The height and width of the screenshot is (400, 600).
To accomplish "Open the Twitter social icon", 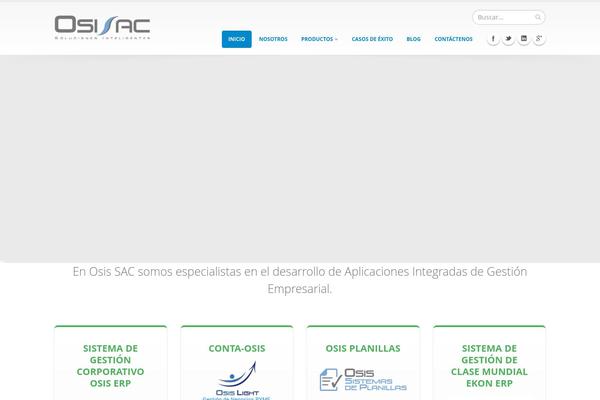I will [508, 39].
